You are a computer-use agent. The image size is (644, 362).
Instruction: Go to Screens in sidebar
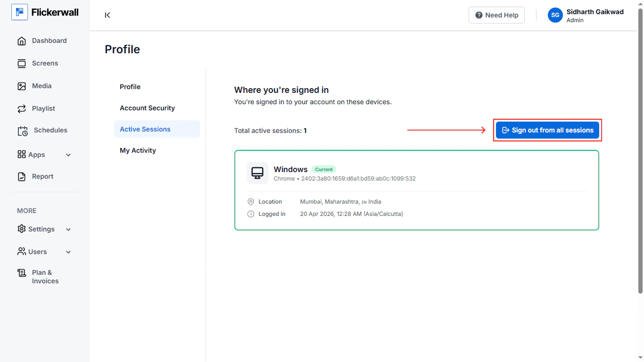click(45, 63)
